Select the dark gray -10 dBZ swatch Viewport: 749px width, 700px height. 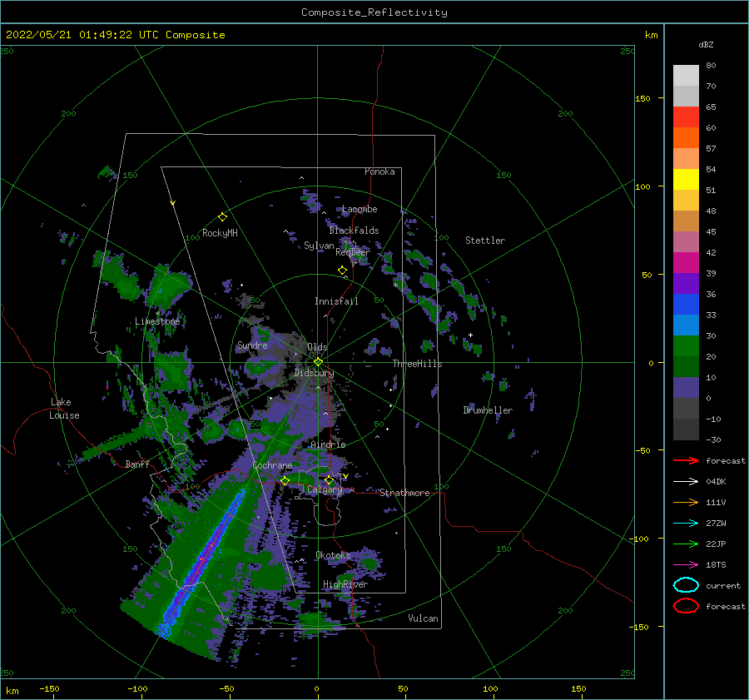click(686, 429)
